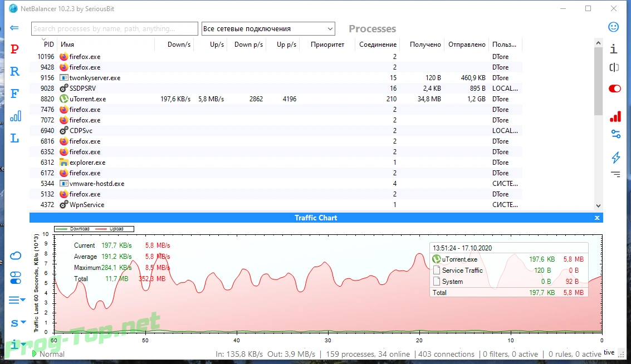
Task: Click '0 filters, 0 active' status text
Action: tap(510, 354)
